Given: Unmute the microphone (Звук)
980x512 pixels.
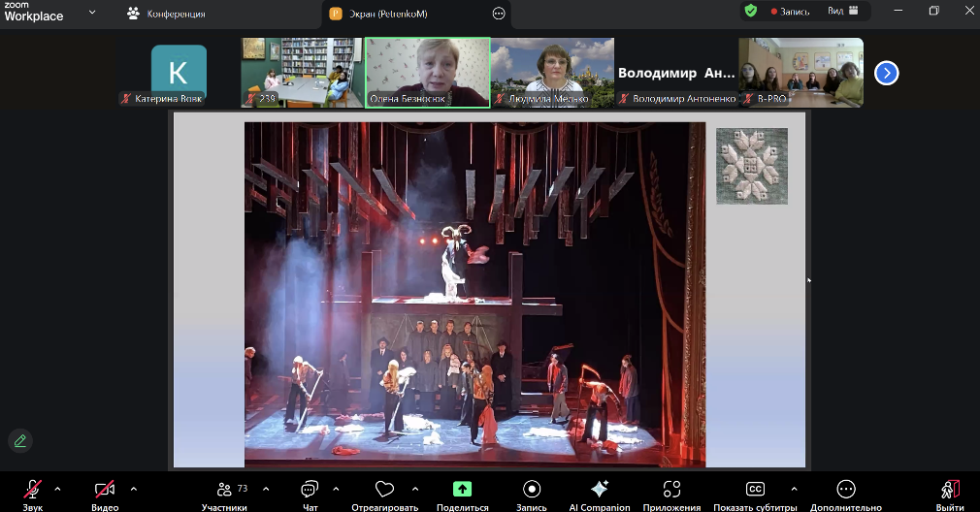Looking at the screenshot, I should pyautogui.click(x=33, y=490).
